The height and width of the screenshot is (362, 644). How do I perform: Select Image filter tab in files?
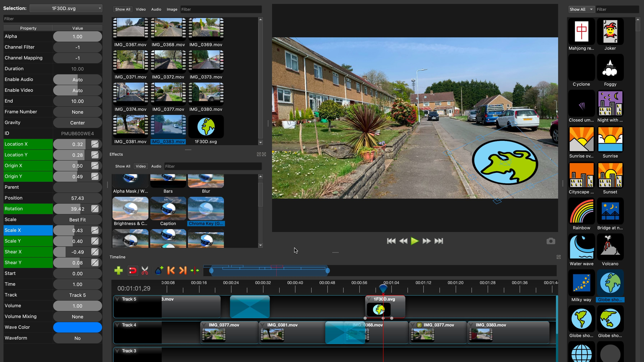coord(172,9)
